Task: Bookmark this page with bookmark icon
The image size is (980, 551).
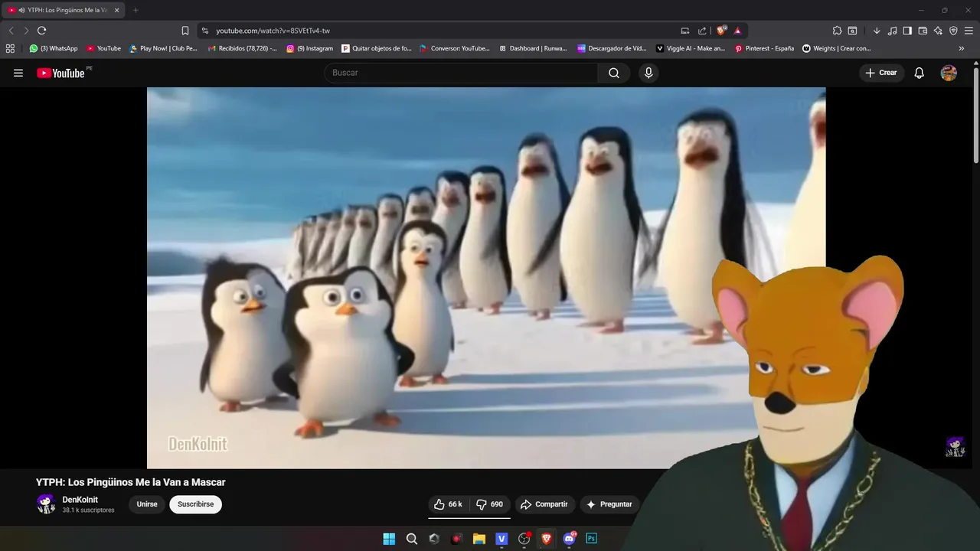Action: point(185,31)
